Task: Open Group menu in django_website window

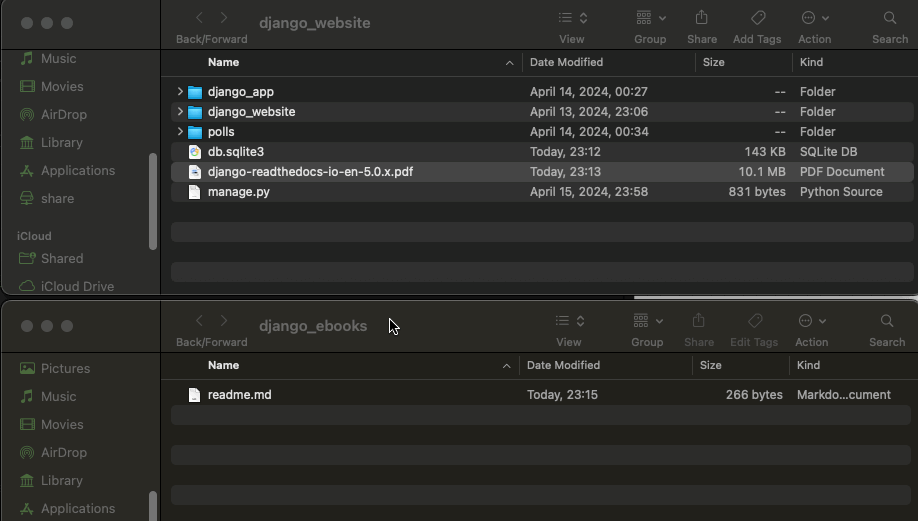Action: pos(650,18)
